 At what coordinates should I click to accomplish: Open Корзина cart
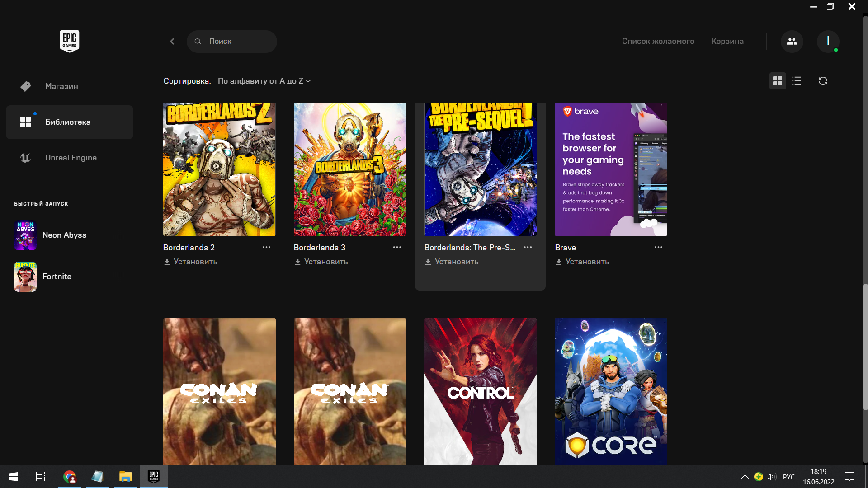(727, 41)
